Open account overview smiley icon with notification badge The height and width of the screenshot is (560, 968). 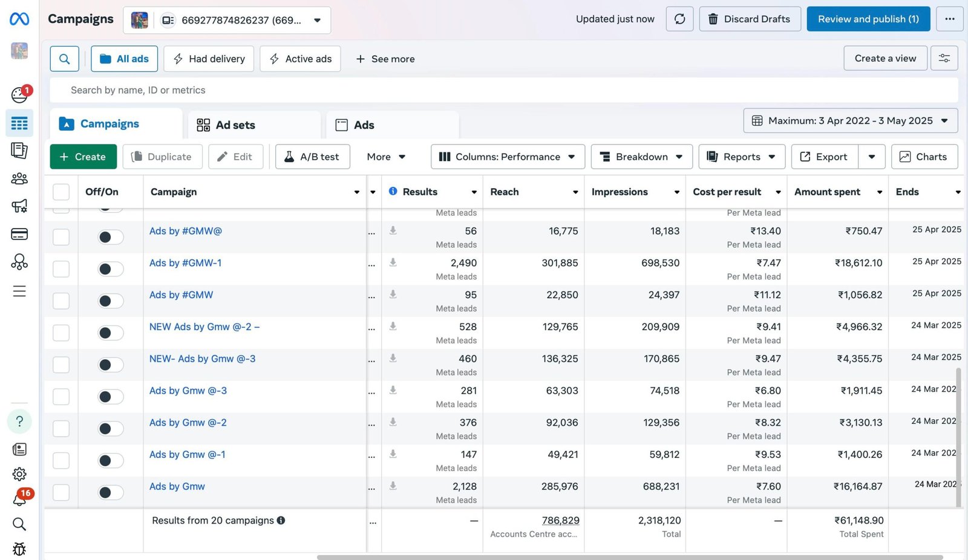pyautogui.click(x=20, y=94)
